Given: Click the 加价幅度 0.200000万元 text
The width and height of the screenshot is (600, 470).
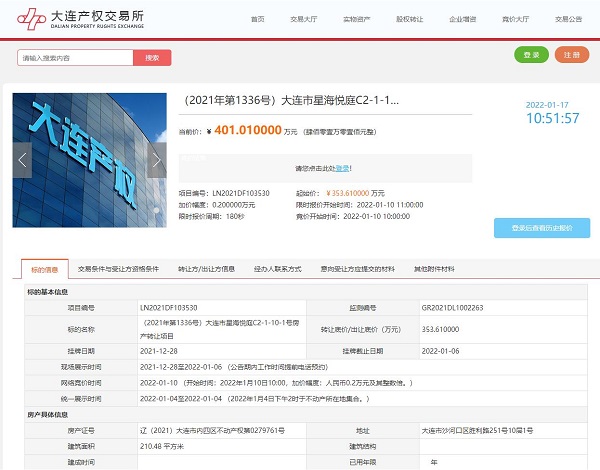Looking at the screenshot, I should coord(217,205).
